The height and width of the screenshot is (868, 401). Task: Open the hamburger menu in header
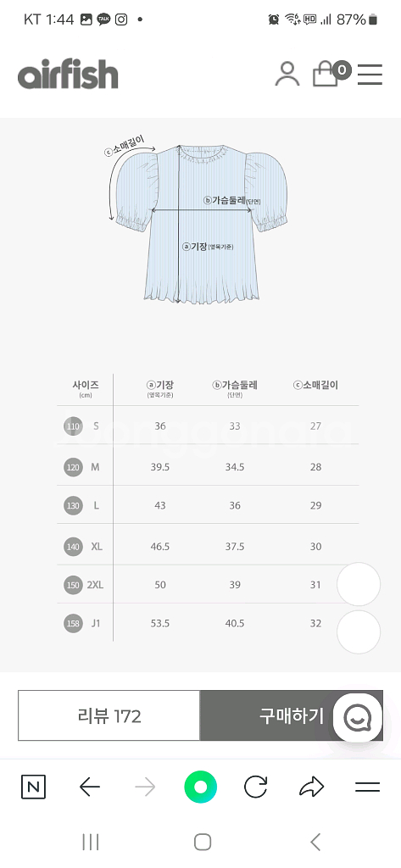[x=370, y=75]
